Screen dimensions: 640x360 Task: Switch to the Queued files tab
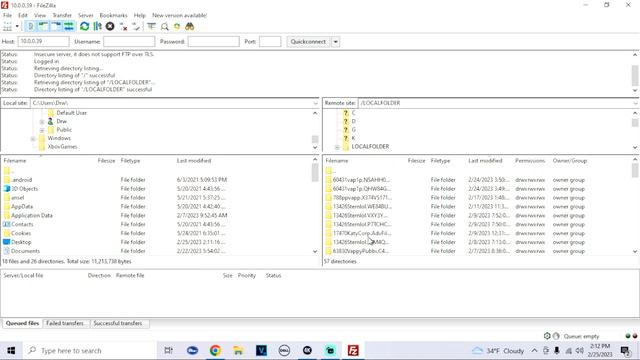22,323
